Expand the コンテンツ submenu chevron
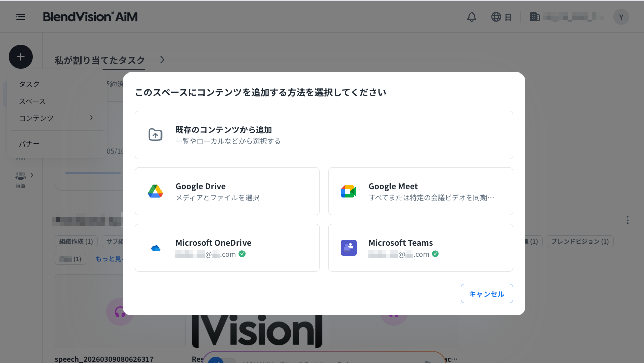 [91, 118]
